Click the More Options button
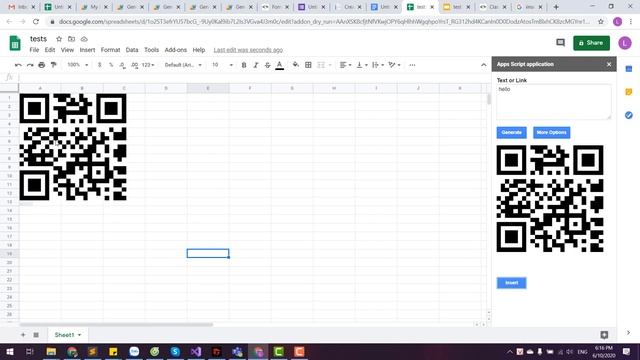The width and height of the screenshot is (640, 360). 551,133
